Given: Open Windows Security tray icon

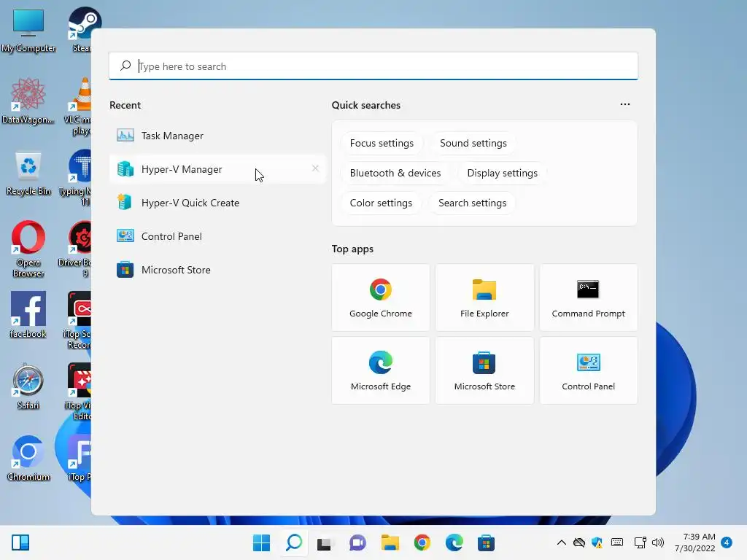Looking at the screenshot, I should coord(597,542).
